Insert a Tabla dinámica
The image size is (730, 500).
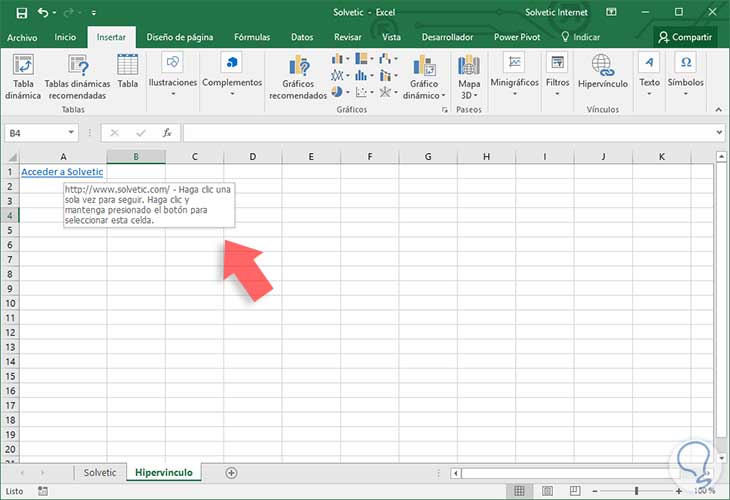pos(23,77)
